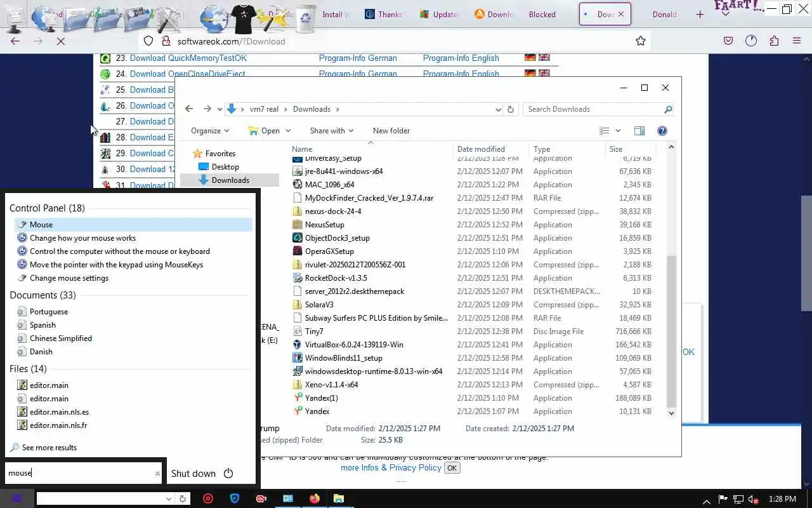Screen dimensions: 812x508
Task: Click the Shut down button
Action: 193,473
